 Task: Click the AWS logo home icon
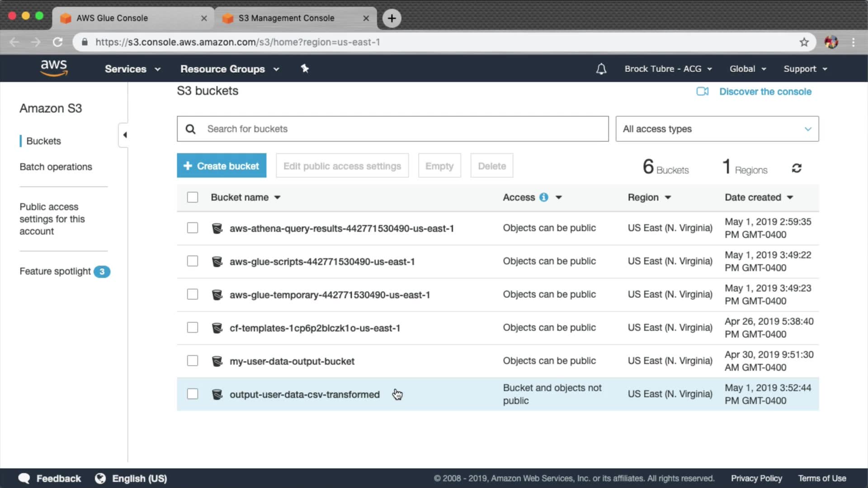(54, 68)
